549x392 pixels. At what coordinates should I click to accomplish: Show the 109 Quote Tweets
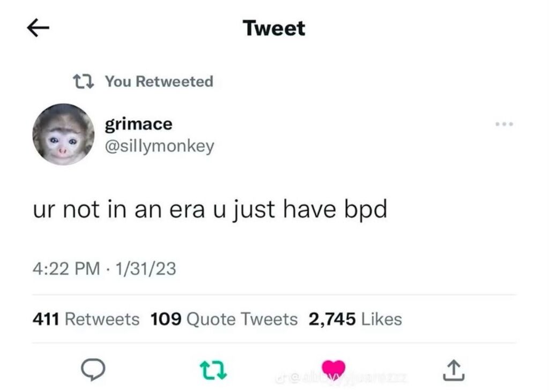pyautogui.click(x=224, y=320)
